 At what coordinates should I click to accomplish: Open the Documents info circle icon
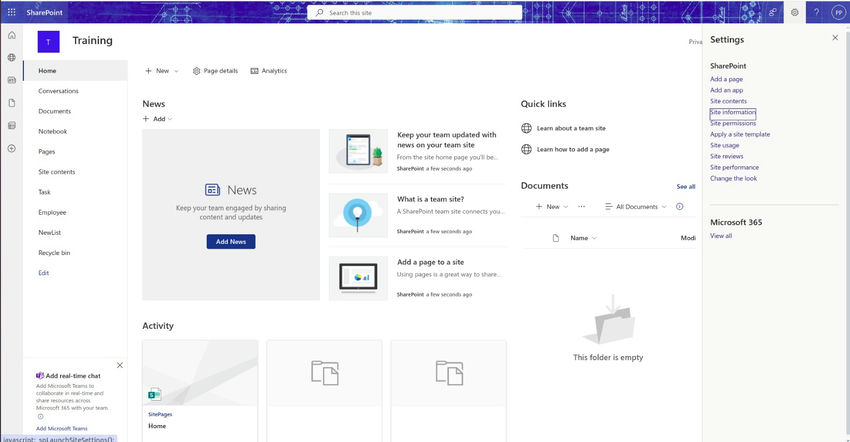click(679, 206)
